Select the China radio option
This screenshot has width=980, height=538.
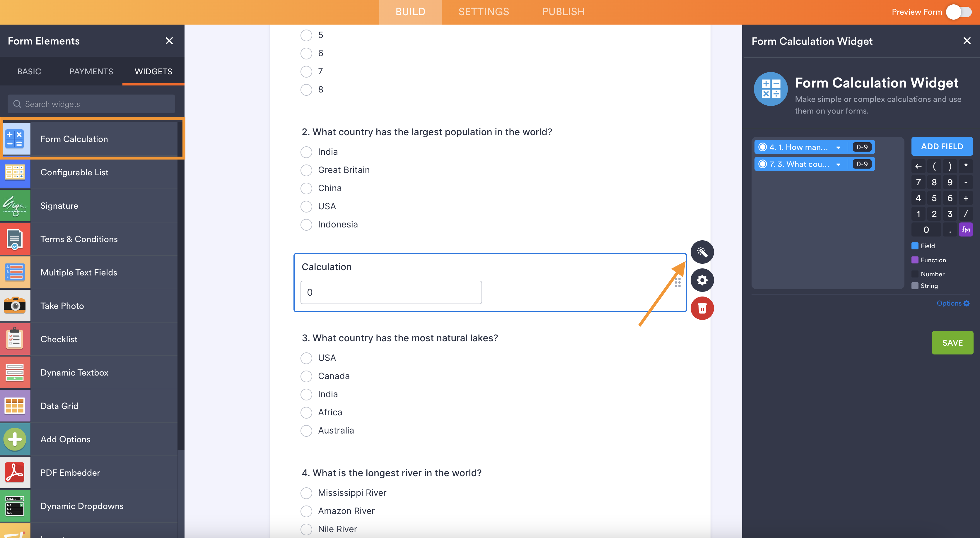[x=306, y=188]
